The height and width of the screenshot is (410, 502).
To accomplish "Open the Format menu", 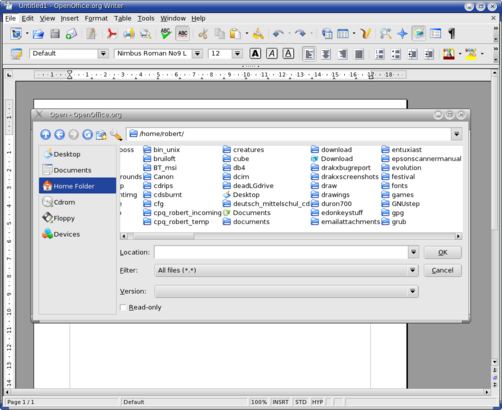I will click(x=96, y=18).
